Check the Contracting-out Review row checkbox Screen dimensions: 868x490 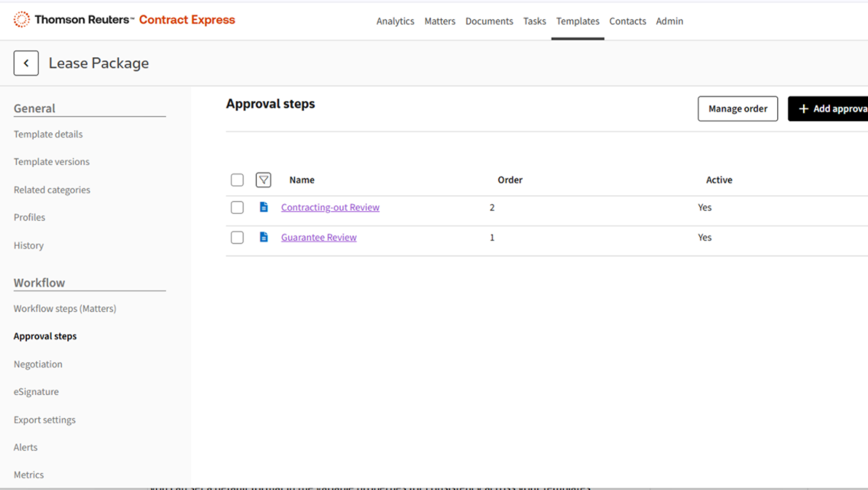237,208
